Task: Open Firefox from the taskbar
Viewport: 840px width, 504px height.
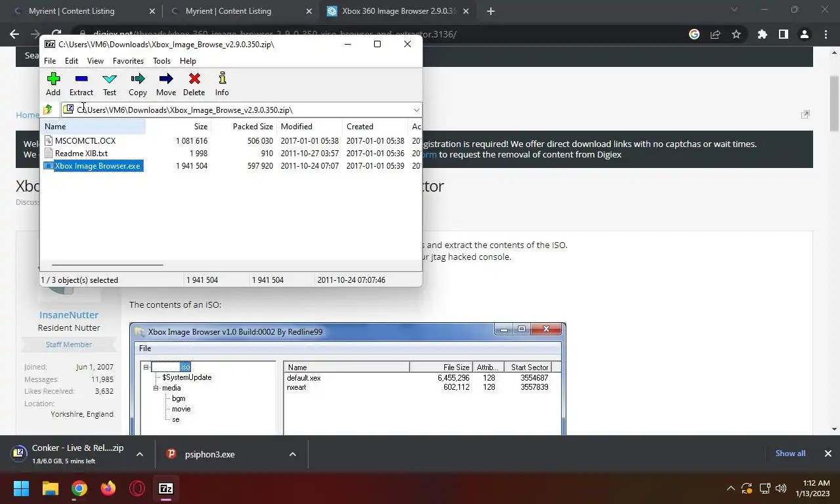Action: (108, 488)
